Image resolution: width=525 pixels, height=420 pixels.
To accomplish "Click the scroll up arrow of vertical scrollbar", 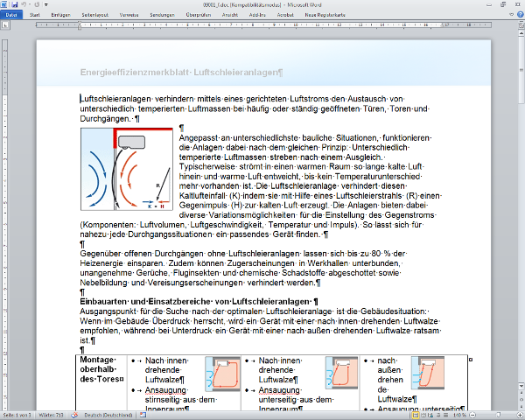I will coord(520,35).
